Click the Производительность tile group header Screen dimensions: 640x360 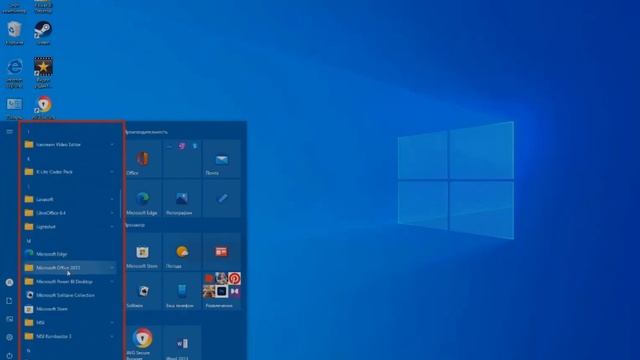click(x=147, y=132)
